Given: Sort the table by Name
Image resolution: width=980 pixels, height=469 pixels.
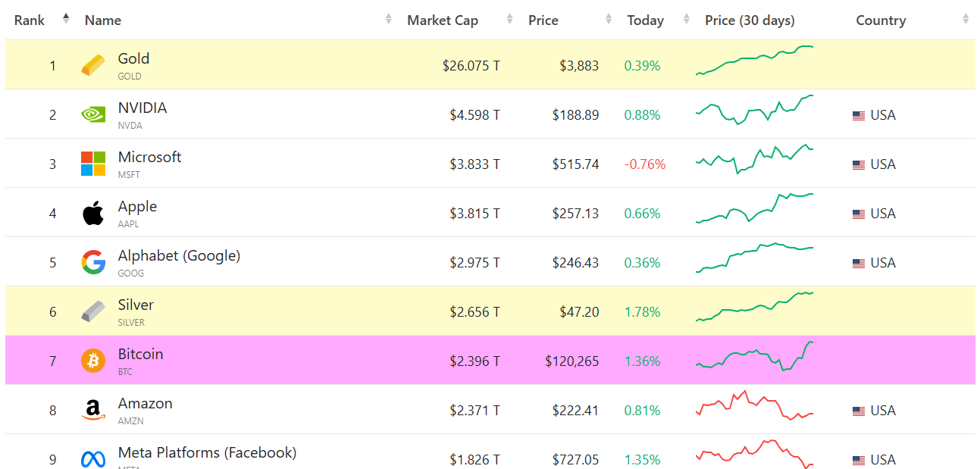Looking at the screenshot, I should click(103, 20).
